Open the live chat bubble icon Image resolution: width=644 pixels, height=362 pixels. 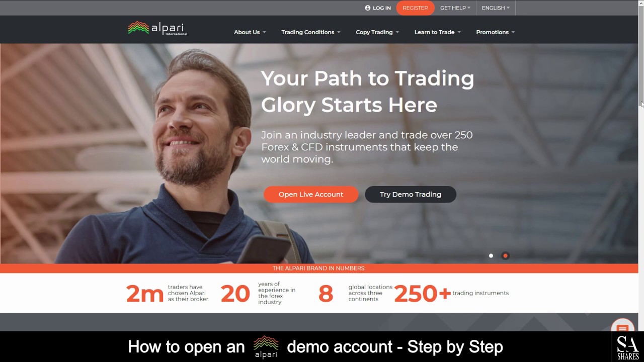tap(622, 327)
